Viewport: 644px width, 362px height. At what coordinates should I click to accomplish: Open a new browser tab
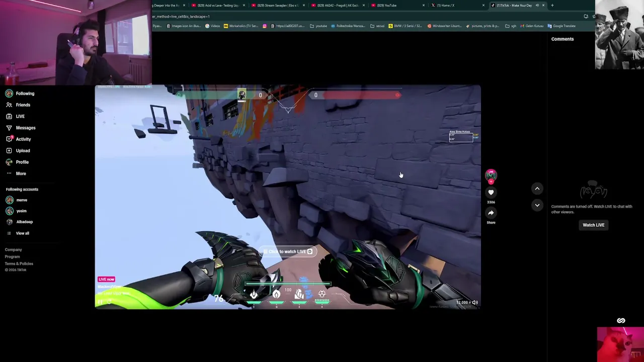tap(552, 6)
